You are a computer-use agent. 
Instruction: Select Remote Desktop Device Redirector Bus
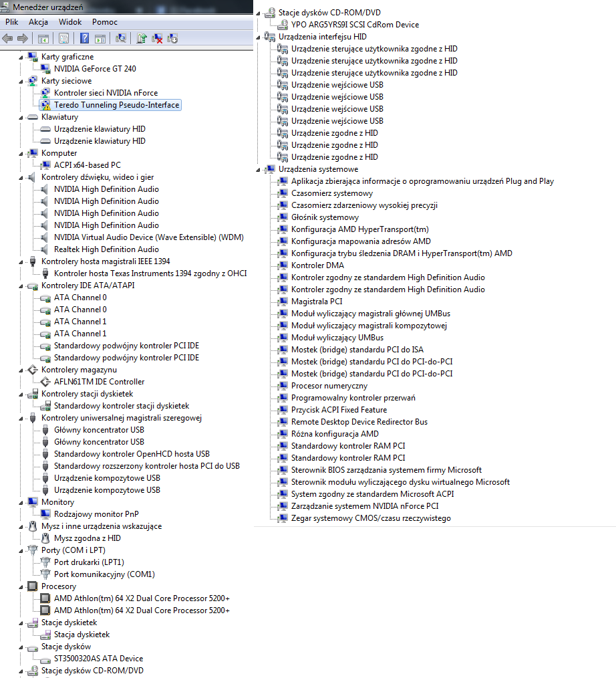click(x=359, y=422)
